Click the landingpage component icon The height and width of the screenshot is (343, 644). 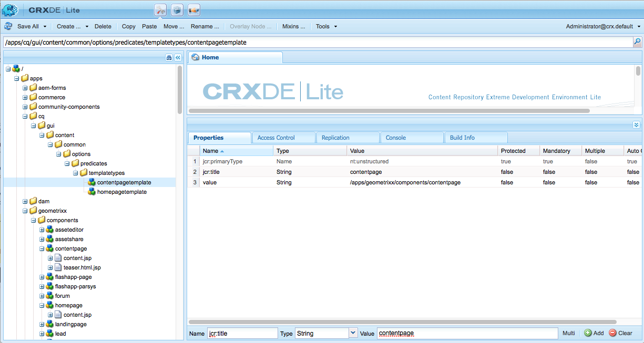pos(50,324)
